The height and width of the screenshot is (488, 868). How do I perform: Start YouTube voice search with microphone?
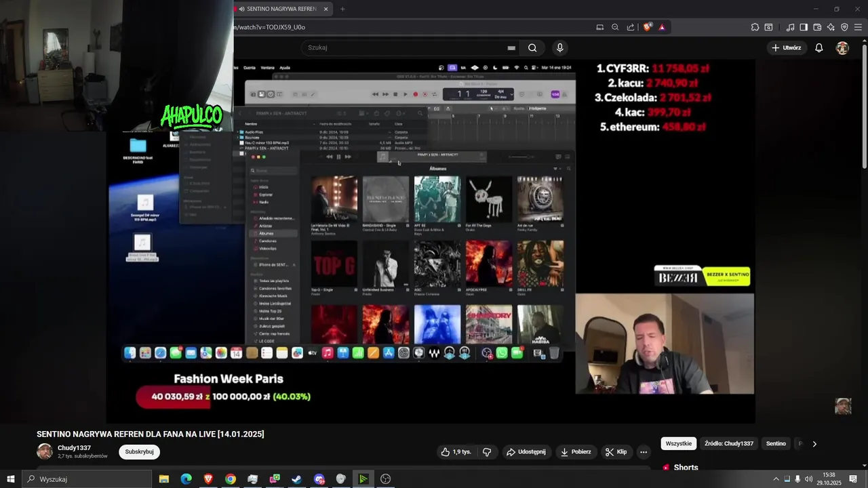(x=559, y=47)
